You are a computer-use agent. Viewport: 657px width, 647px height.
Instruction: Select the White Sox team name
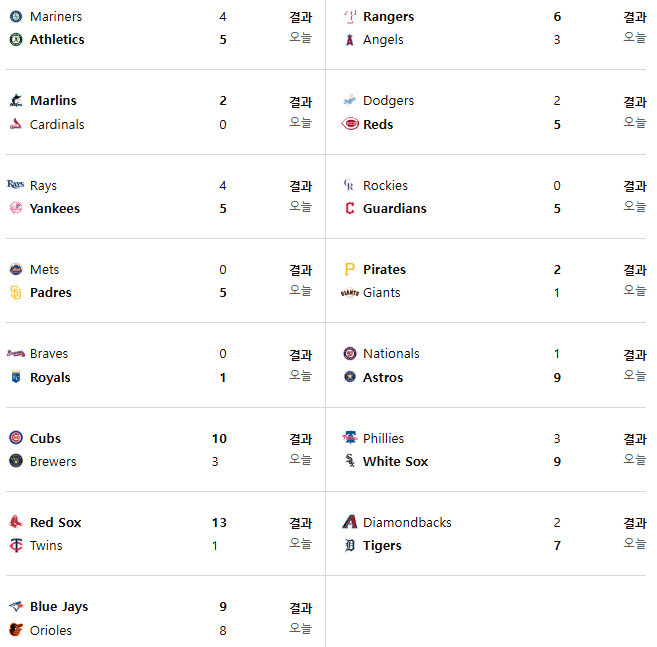[x=395, y=461]
